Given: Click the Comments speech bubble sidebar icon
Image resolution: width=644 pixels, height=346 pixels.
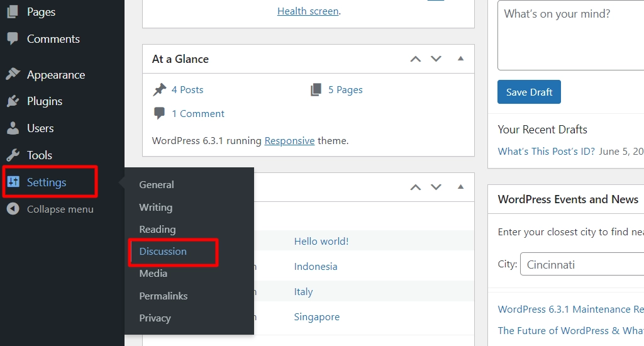Looking at the screenshot, I should [13, 38].
